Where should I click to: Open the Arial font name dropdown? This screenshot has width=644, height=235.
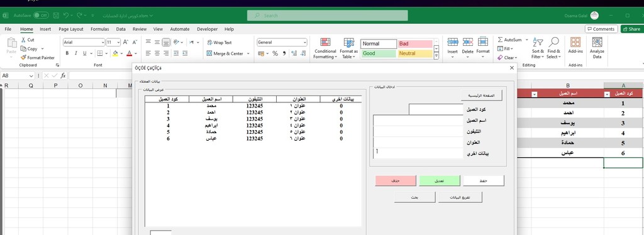(103, 42)
